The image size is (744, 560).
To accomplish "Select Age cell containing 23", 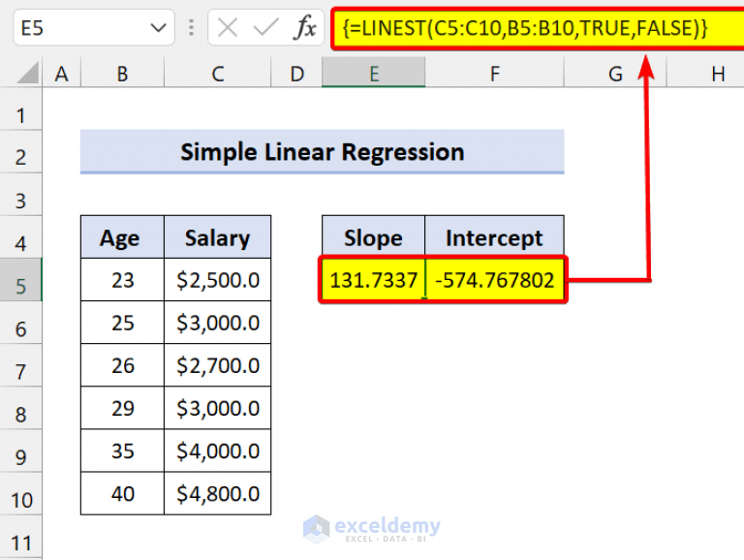I will 122,280.
